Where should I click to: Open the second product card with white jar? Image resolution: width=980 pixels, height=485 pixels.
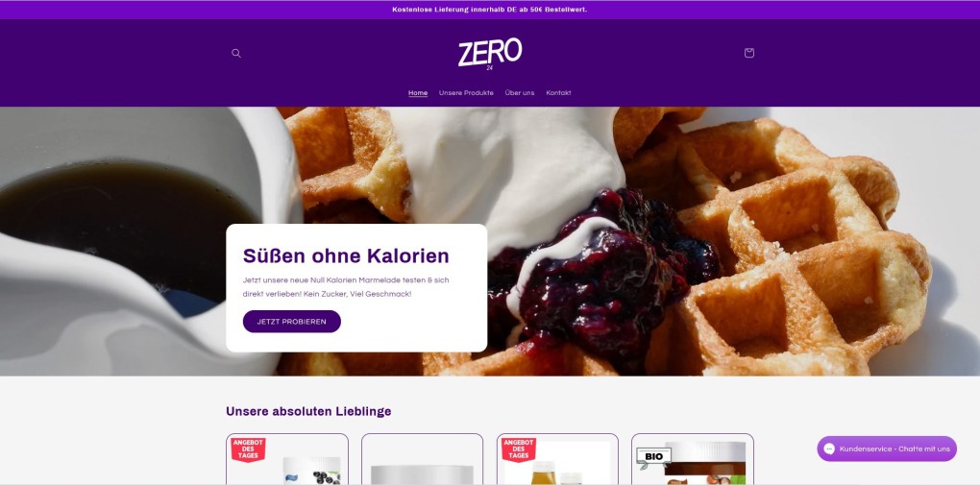tap(422, 459)
